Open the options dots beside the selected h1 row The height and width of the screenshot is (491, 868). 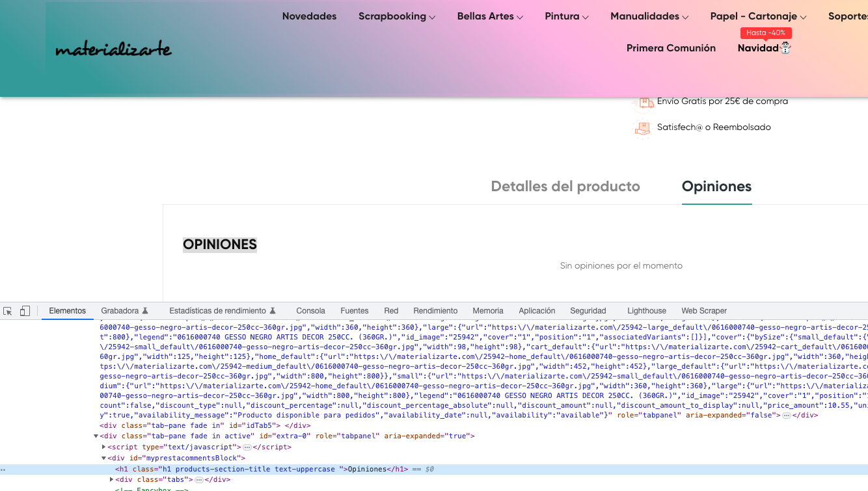click(x=3, y=470)
